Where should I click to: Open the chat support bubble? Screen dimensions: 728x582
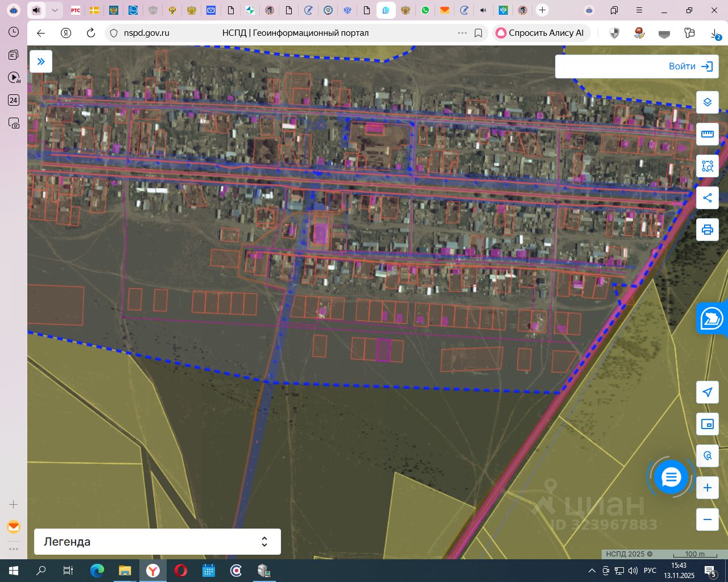[x=671, y=477]
